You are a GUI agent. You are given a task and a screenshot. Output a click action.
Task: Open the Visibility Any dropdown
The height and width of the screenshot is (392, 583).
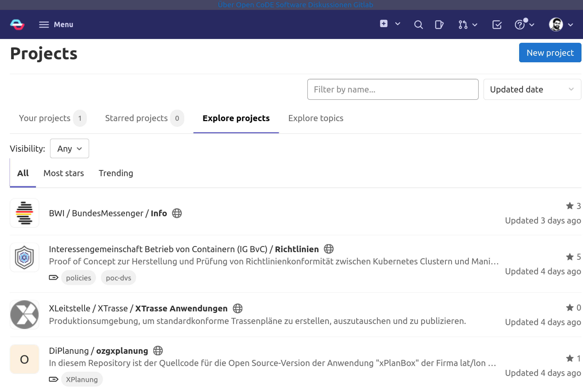[69, 148]
